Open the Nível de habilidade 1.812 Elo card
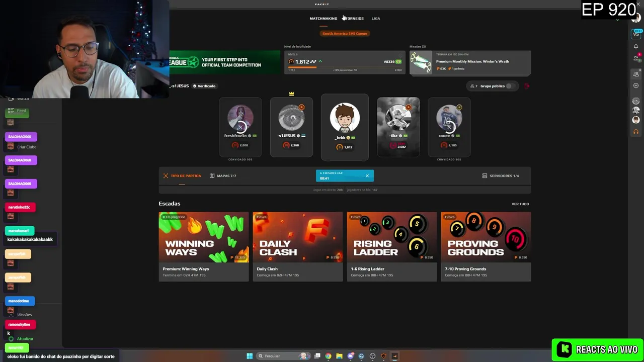Screen dimensions: 644x362 (345, 62)
